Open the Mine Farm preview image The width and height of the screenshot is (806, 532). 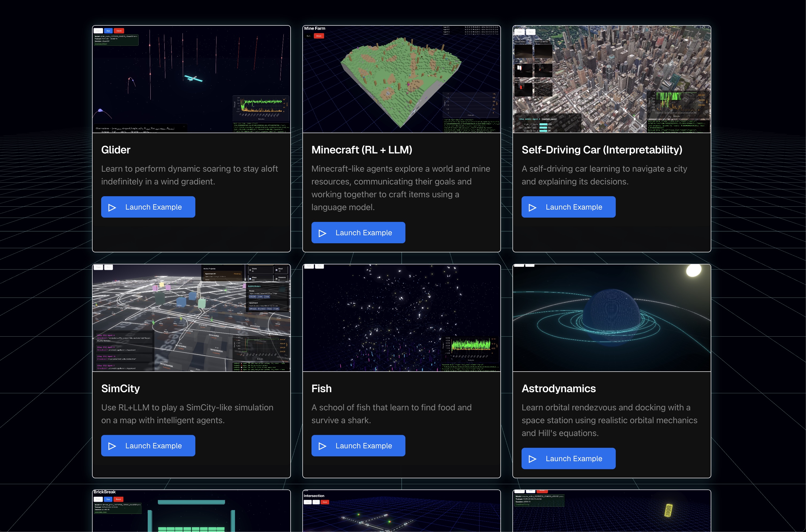point(401,79)
